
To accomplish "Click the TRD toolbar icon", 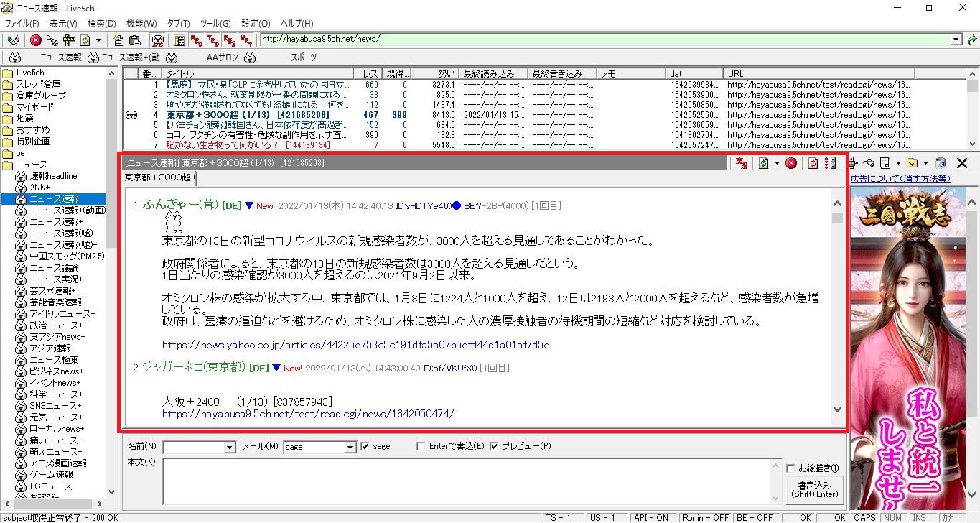I will pos(213,40).
